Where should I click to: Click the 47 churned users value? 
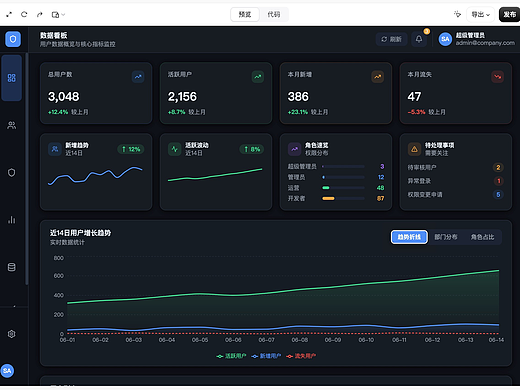pyautogui.click(x=414, y=97)
